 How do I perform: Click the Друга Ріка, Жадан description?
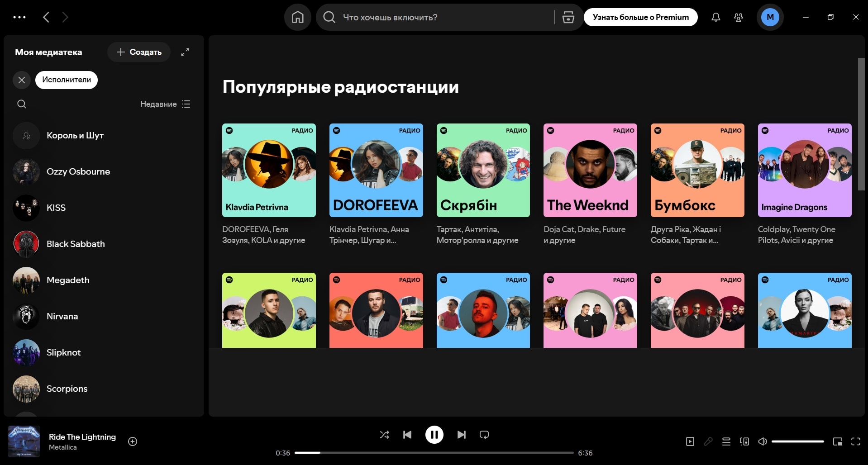coord(686,235)
